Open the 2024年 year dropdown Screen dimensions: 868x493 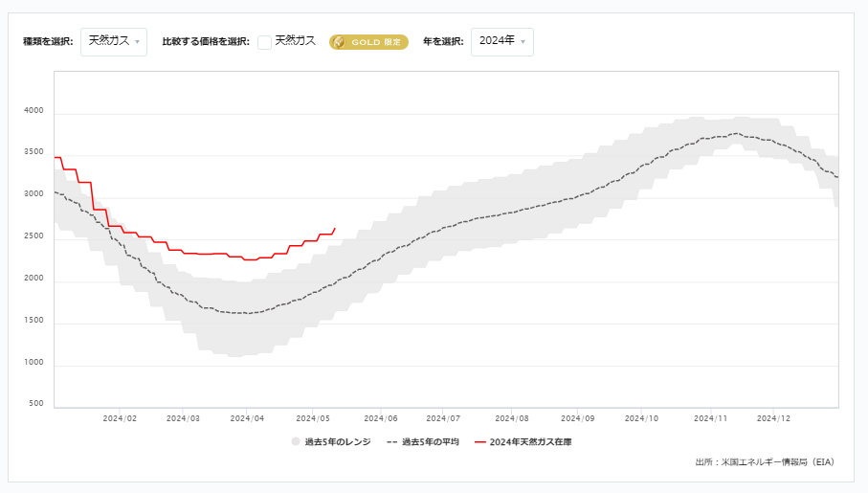coord(502,41)
